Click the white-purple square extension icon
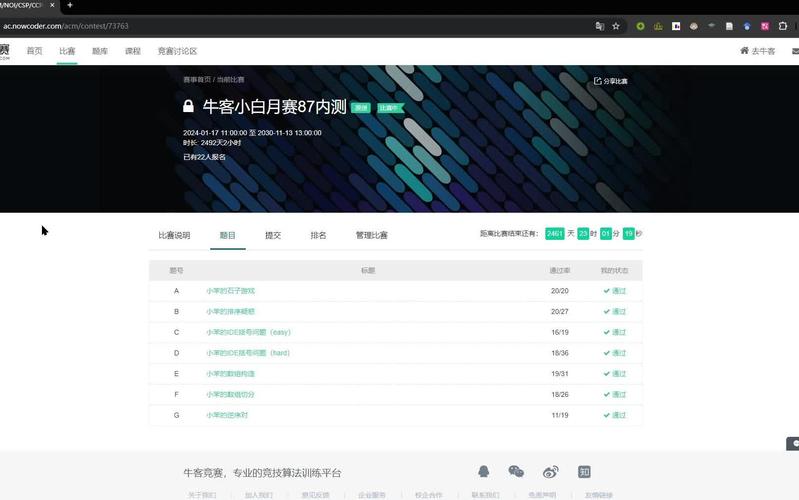Viewport: 799px width, 500px height. (x=676, y=26)
